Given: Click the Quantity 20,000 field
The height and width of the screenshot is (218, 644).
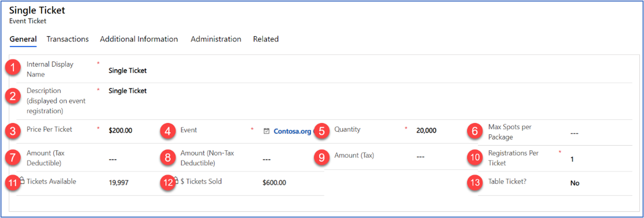Looking at the screenshot, I should click(x=426, y=131).
